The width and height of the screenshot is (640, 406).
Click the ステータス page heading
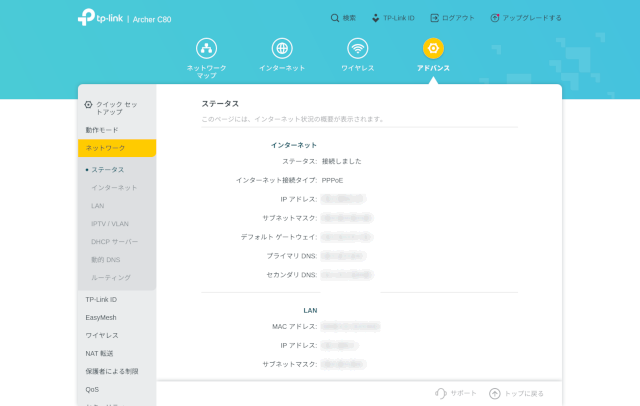220,104
